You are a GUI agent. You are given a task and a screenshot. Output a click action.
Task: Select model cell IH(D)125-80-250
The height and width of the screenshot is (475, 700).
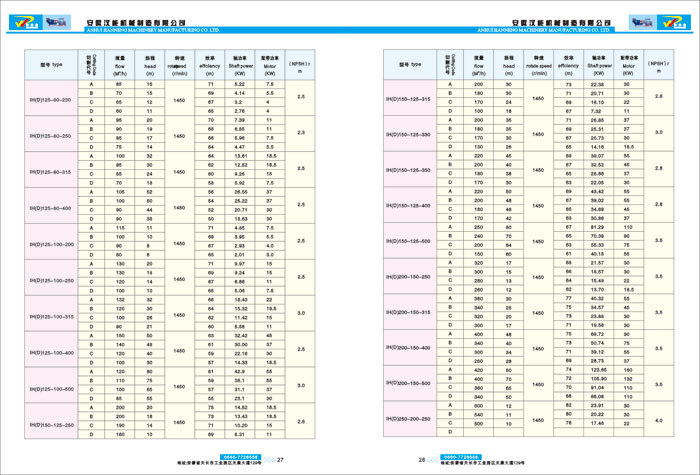pos(51,133)
